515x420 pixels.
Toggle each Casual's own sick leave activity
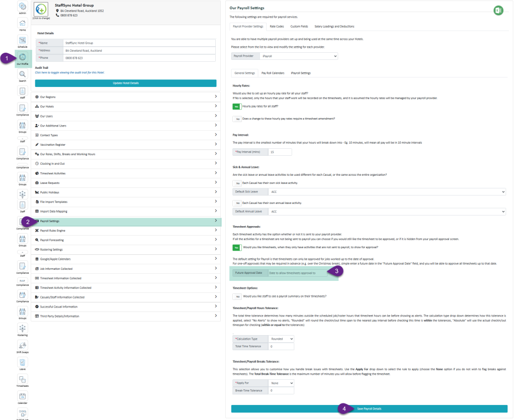237,183
